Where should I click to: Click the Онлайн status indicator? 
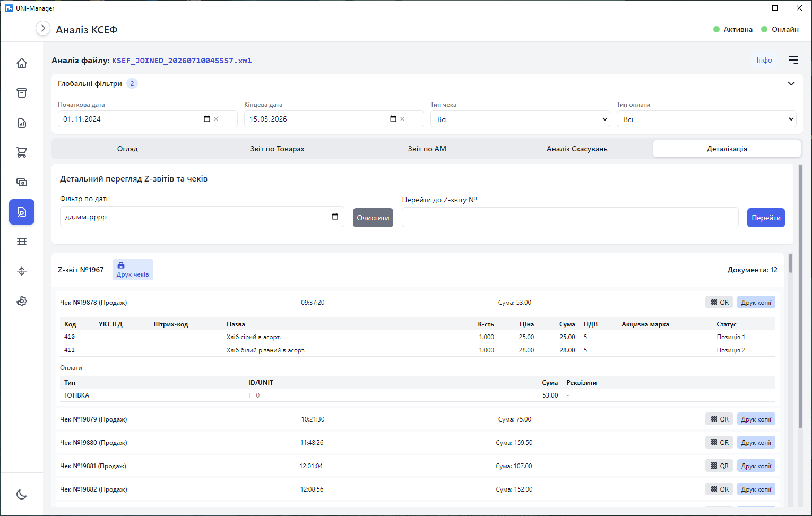[780, 29]
